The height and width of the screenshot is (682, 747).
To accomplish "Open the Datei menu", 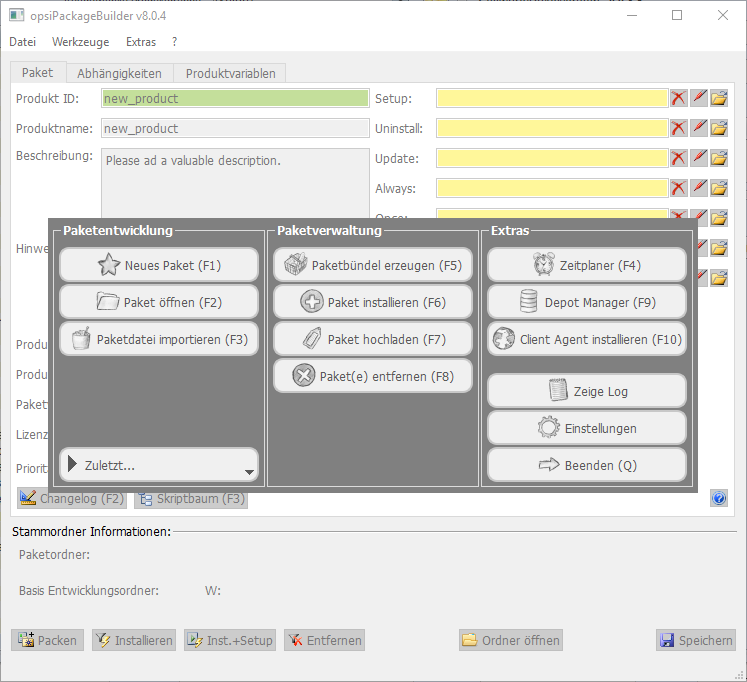I will pyautogui.click(x=22, y=42).
